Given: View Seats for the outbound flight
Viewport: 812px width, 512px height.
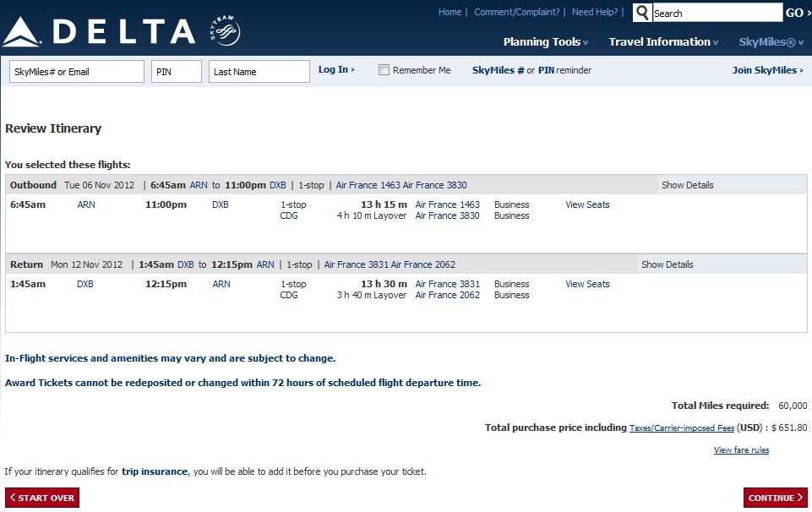Looking at the screenshot, I should [x=587, y=204].
